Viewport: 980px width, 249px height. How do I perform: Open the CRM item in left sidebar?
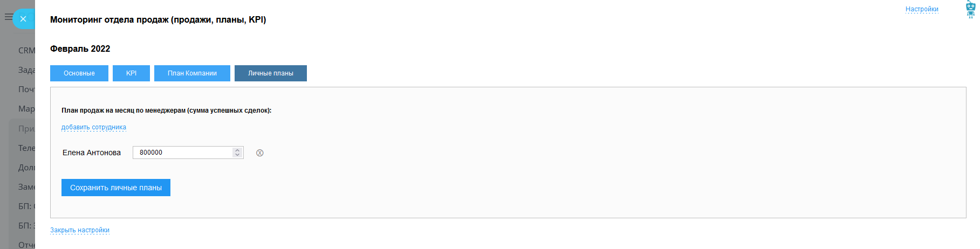pyautogui.click(x=26, y=51)
